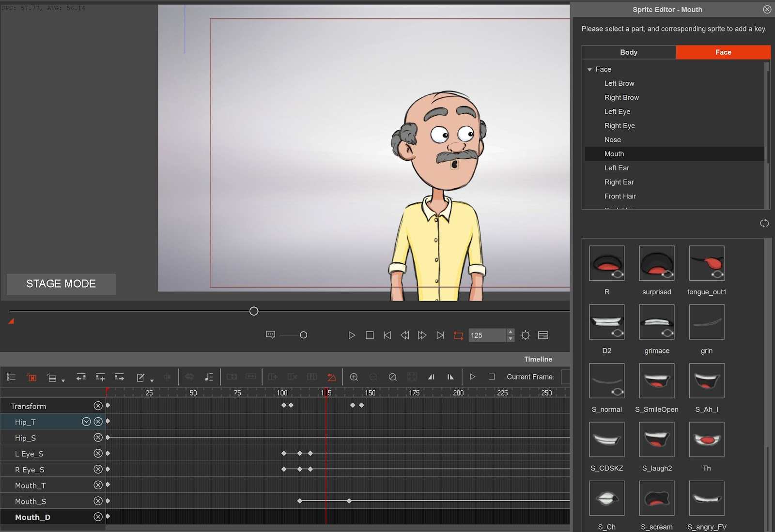This screenshot has height=532, width=775.
Task: Select the Face tab
Action: tap(723, 52)
